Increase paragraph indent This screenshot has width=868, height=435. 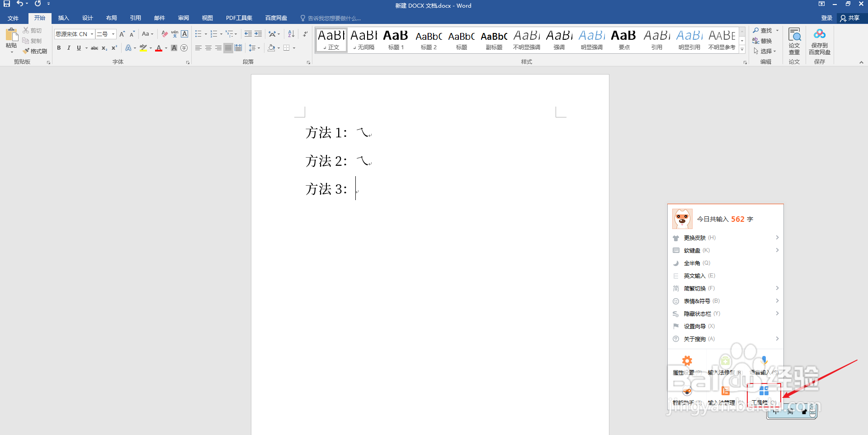[x=258, y=34]
